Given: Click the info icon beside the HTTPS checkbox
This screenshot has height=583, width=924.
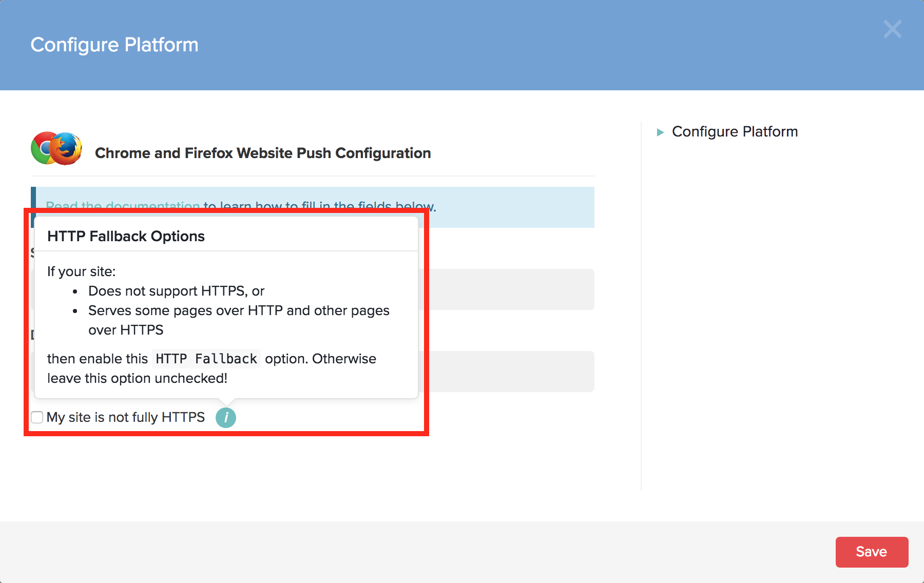Looking at the screenshot, I should [225, 418].
